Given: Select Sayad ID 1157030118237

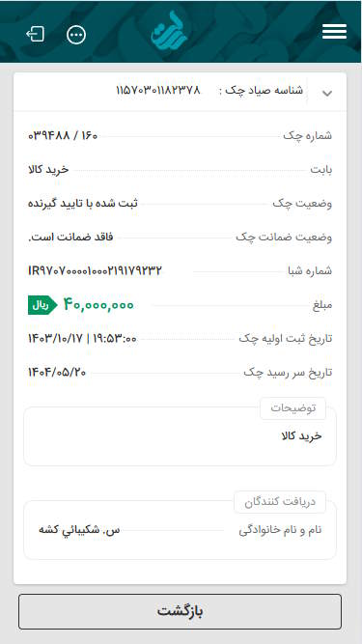Looking at the screenshot, I should pos(158,91).
